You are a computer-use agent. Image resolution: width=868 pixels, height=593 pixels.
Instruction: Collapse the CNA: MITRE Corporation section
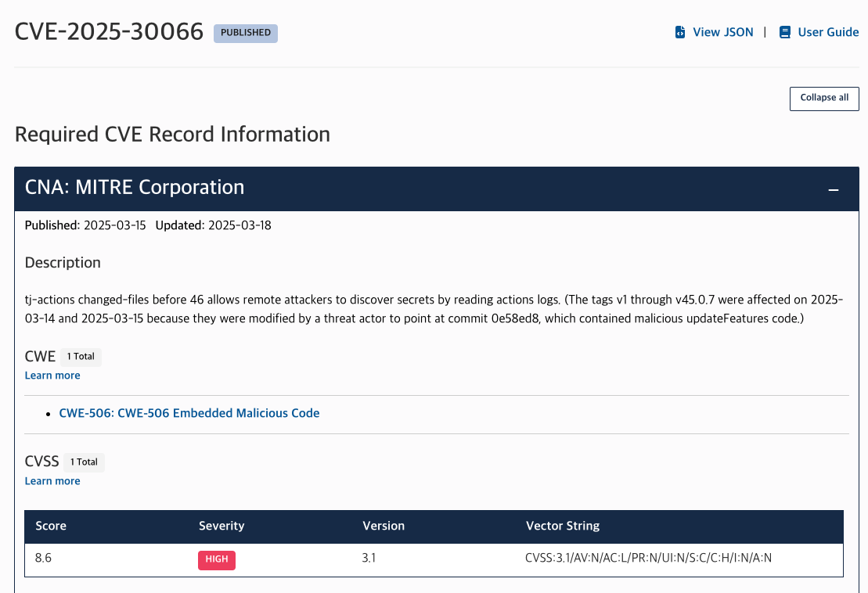pyautogui.click(x=833, y=190)
